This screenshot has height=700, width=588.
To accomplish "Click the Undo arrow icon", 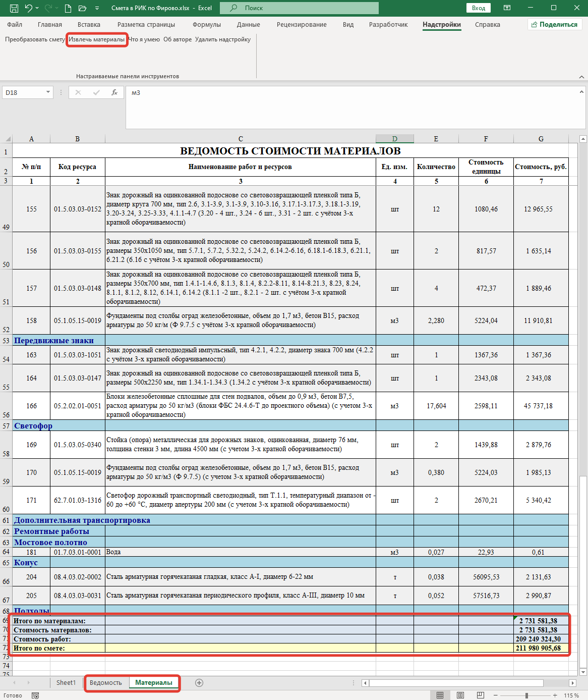I will [29, 8].
